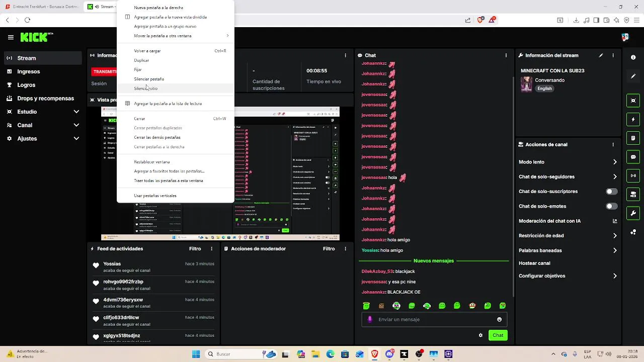The image size is (644, 362).
Task: Select Cerrar las demás pestañas
Action: tap(176, 137)
